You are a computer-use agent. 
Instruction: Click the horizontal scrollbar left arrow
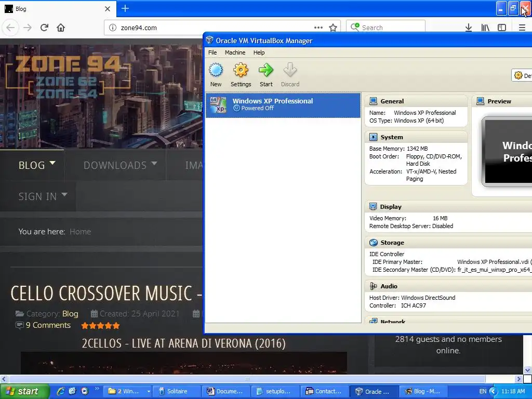(4, 379)
